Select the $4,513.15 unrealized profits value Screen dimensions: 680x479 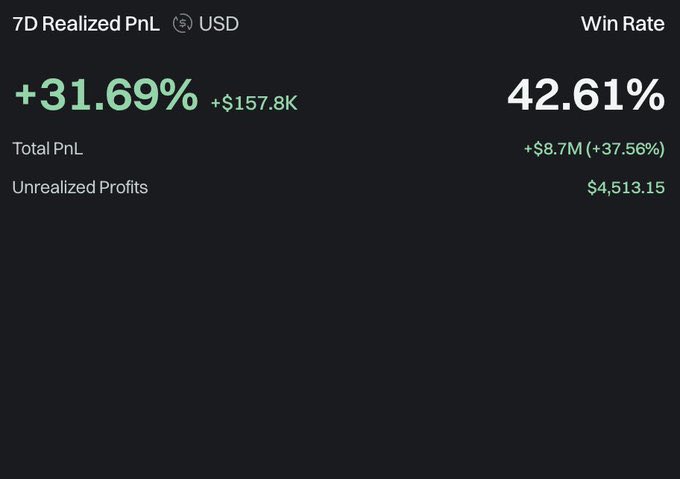[x=626, y=188]
